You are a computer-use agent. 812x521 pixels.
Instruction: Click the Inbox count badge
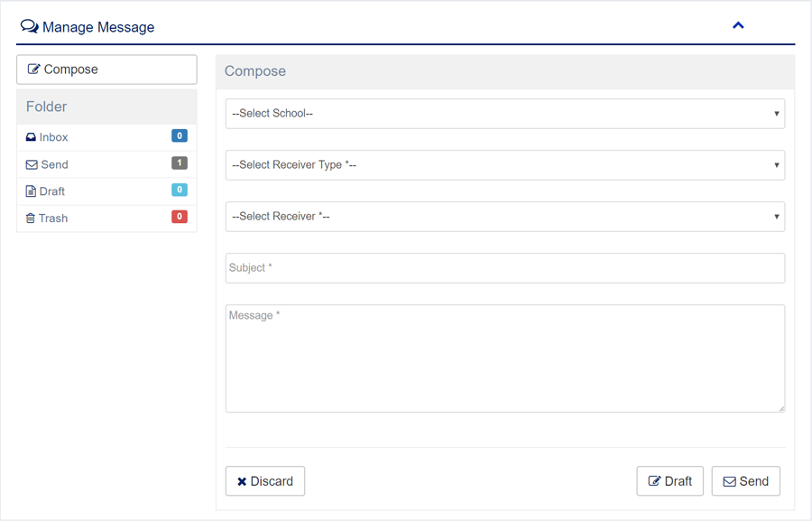[180, 136]
